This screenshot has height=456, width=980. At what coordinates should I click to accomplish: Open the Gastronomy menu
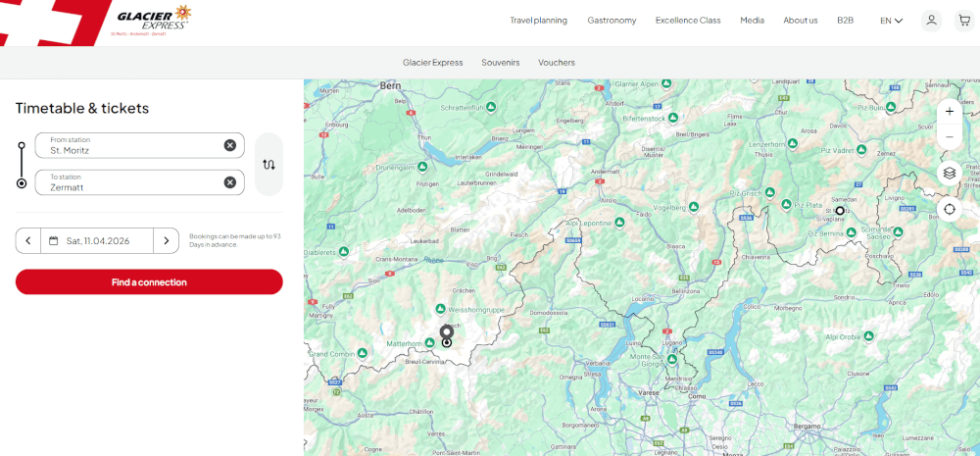(612, 21)
